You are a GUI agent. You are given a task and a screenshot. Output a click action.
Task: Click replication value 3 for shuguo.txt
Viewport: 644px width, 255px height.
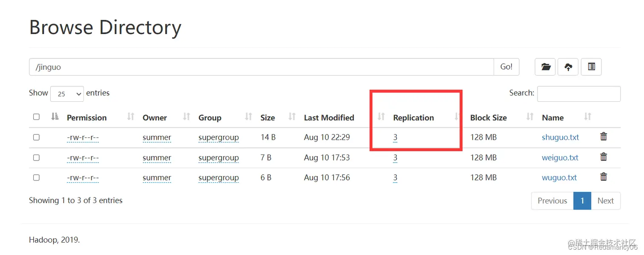coord(395,138)
